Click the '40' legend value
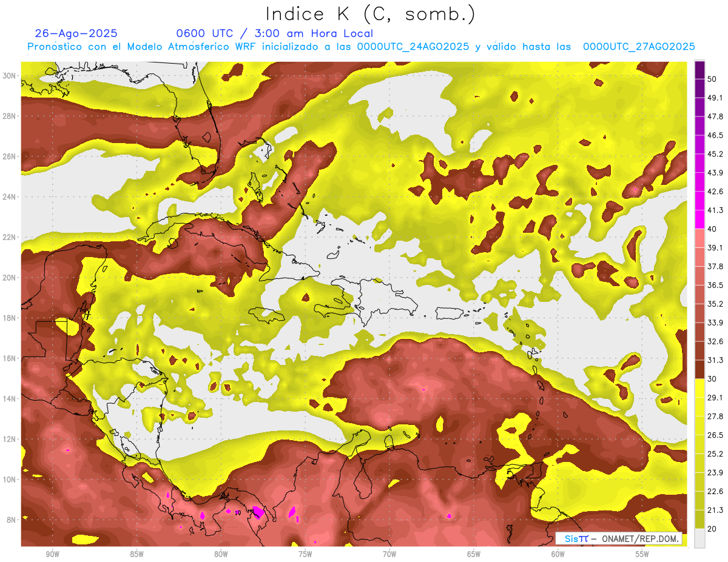The width and height of the screenshot is (728, 562). 713,229
